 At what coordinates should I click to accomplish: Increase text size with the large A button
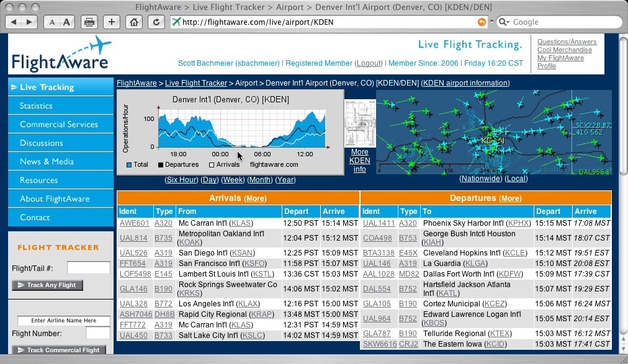point(67,22)
